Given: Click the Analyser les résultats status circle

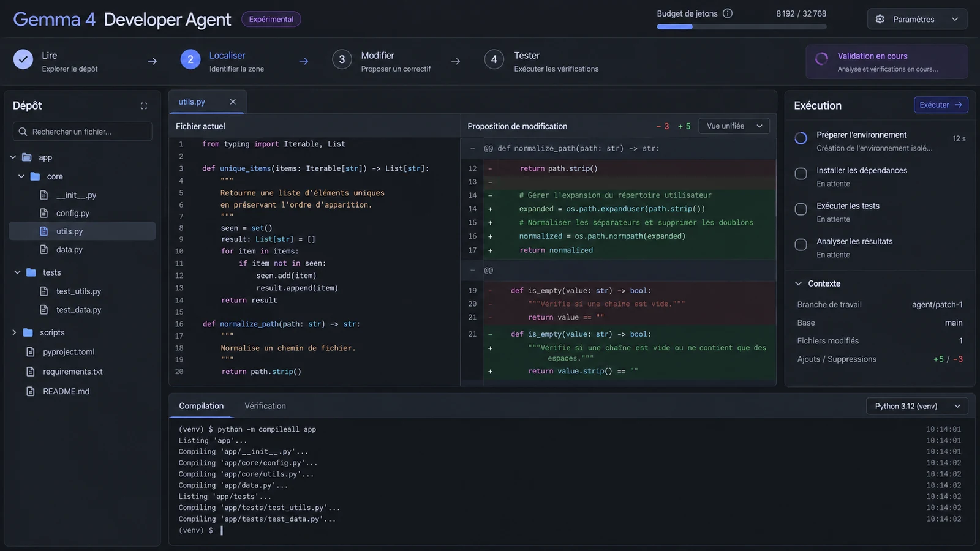Looking at the screenshot, I should pos(801,245).
